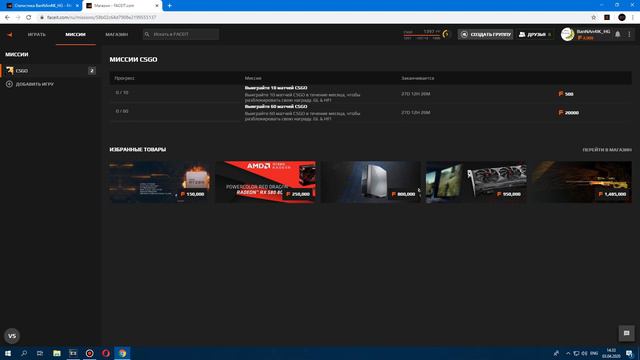The image size is (640, 360).
Task: Open File Explorer from taskbar
Action: click(57, 353)
